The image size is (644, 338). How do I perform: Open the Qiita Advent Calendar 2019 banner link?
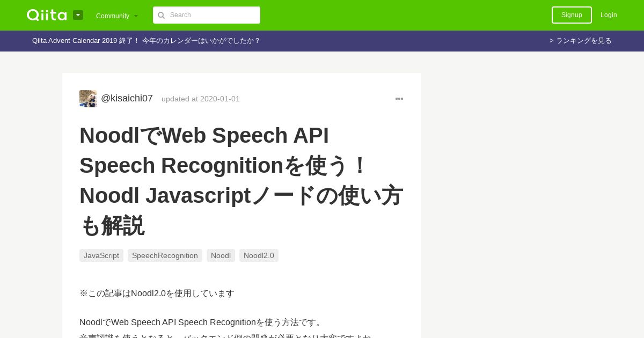point(146,41)
